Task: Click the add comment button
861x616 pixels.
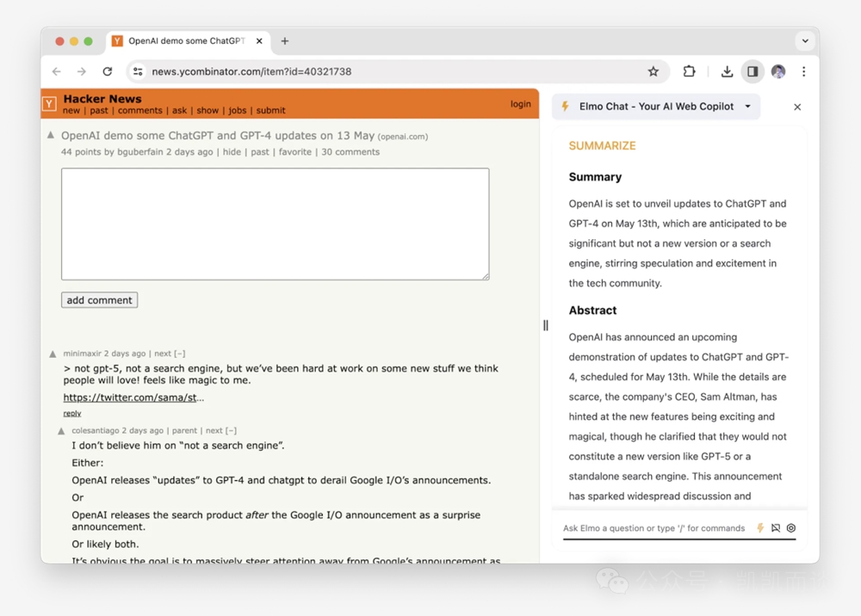Action: point(99,300)
